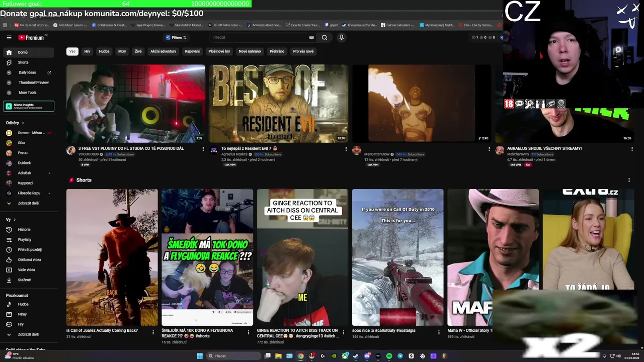Open the Evzuu subscription channel
Viewport: 644px width, 362px height.
[29, 153]
